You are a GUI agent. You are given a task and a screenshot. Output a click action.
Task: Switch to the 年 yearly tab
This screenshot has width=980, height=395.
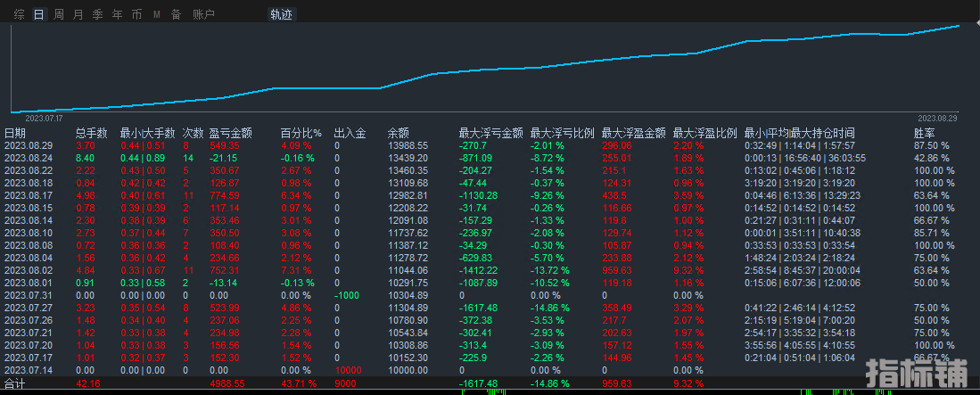[x=117, y=14]
